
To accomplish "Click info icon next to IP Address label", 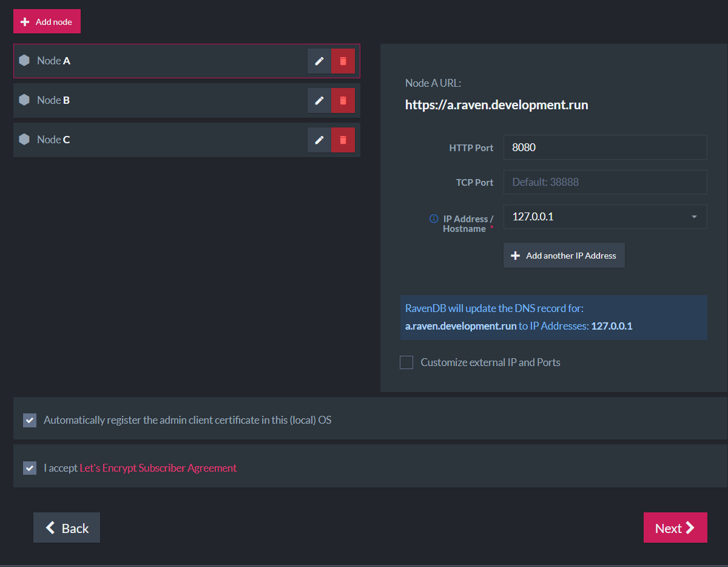I will pyautogui.click(x=434, y=219).
